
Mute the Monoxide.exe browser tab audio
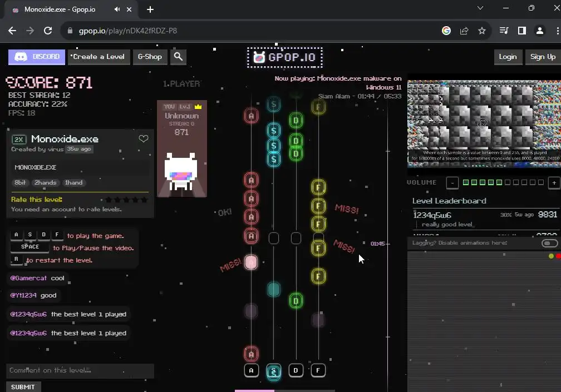pyautogui.click(x=117, y=9)
